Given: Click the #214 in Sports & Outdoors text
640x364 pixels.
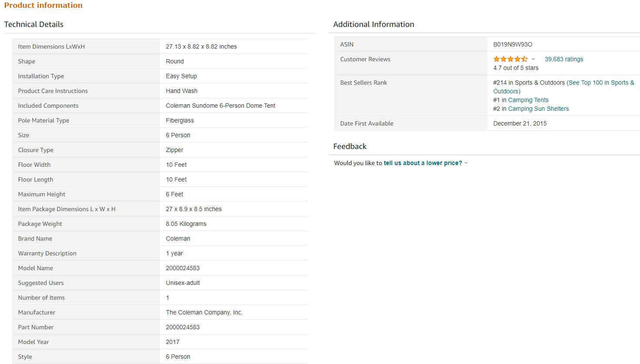Looking at the screenshot, I should [x=529, y=83].
